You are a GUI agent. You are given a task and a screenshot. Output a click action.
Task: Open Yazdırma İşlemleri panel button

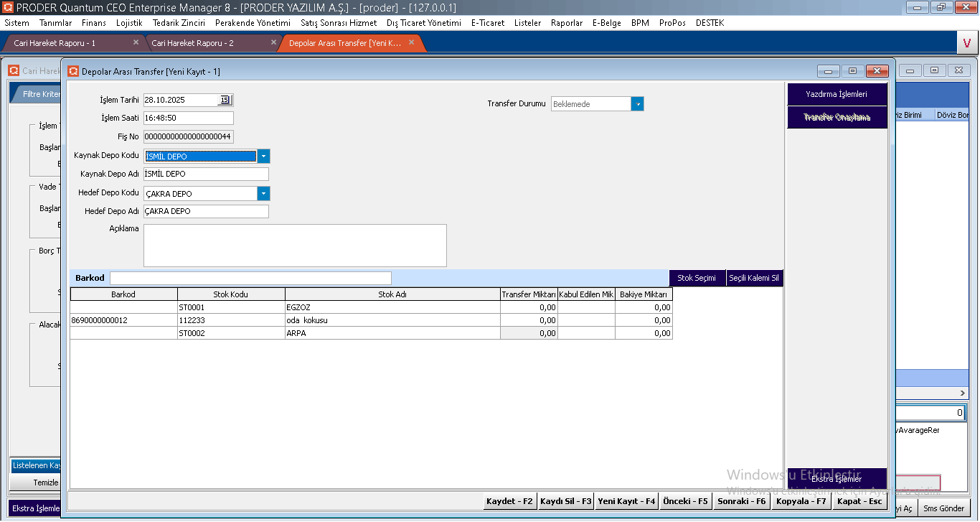click(x=837, y=94)
